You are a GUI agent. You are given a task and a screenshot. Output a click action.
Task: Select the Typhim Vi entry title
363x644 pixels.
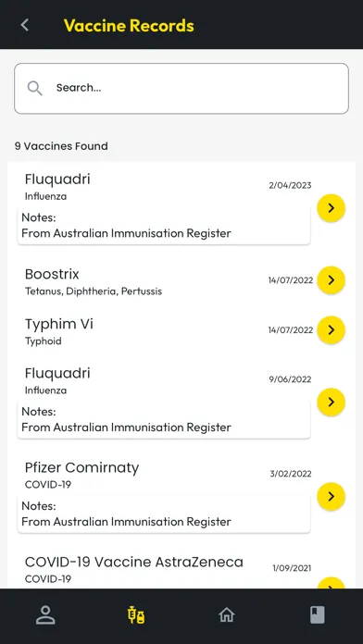pos(58,324)
